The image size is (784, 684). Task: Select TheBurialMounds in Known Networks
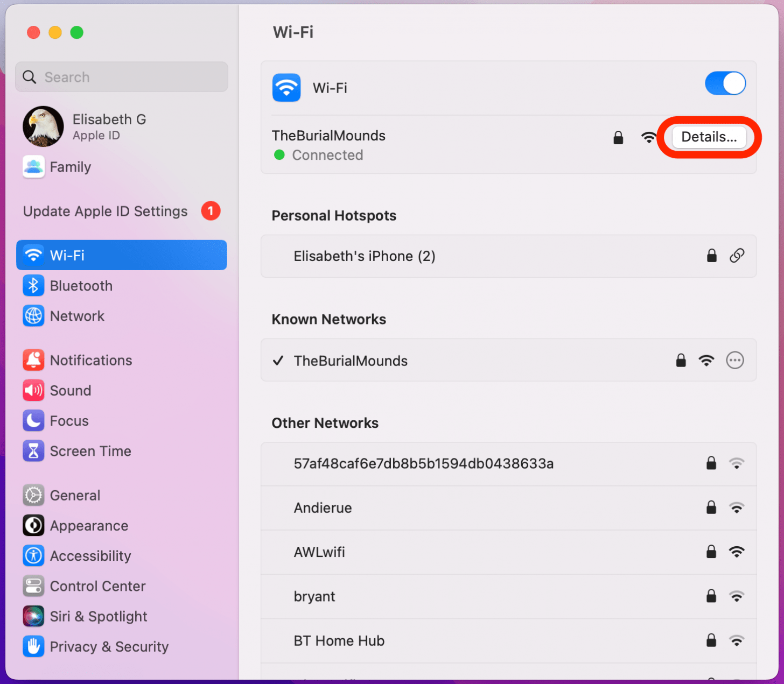(x=508, y=360)
